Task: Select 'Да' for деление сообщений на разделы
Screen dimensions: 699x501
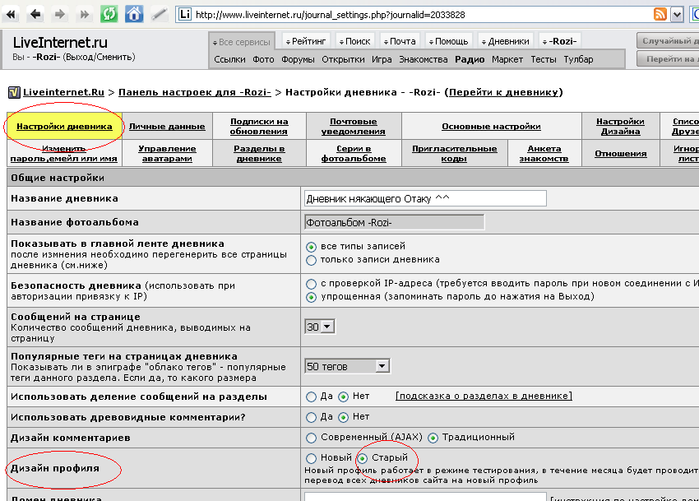Action: (311, 397)
